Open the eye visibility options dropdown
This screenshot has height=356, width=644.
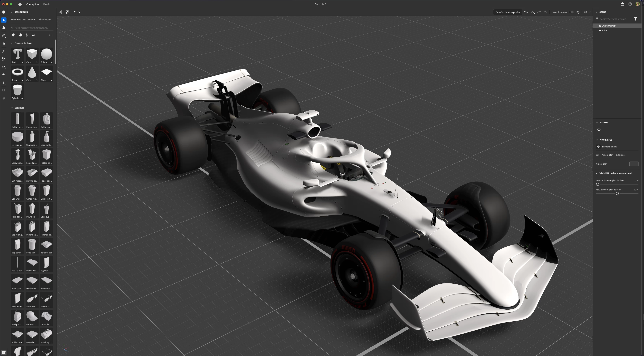click(590, 12)
